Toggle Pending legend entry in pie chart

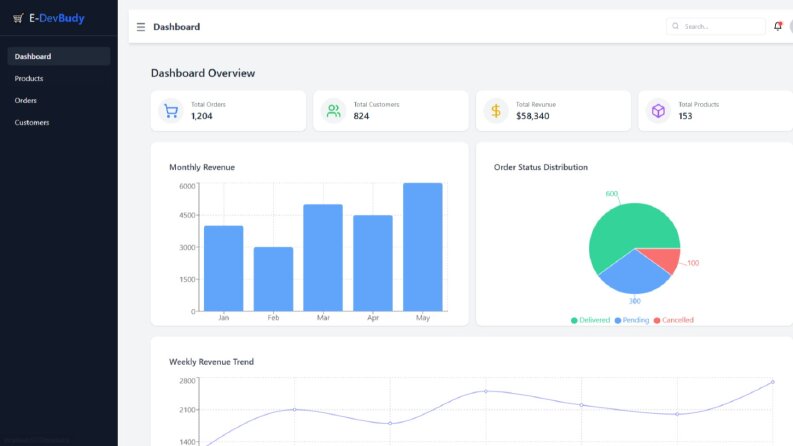pyautogui.click(x=632, y=320)
